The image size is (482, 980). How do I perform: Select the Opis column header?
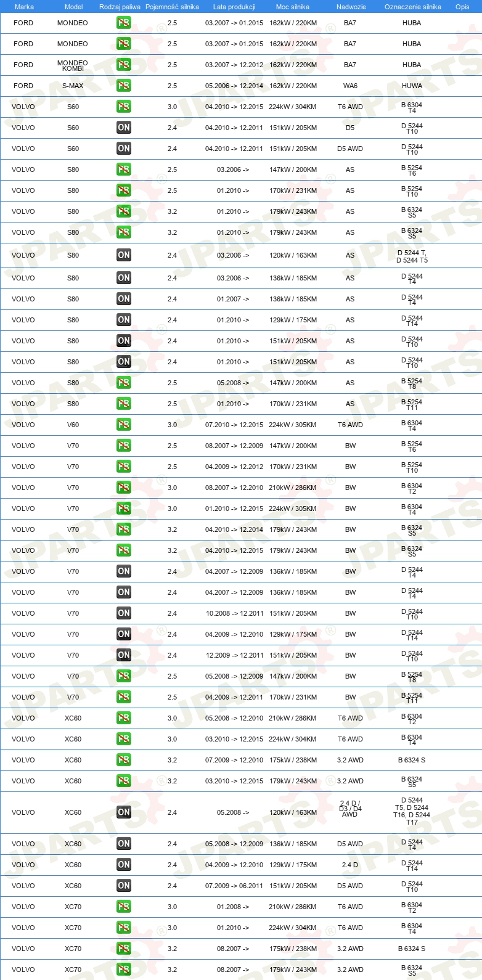[x=462, y=7]
